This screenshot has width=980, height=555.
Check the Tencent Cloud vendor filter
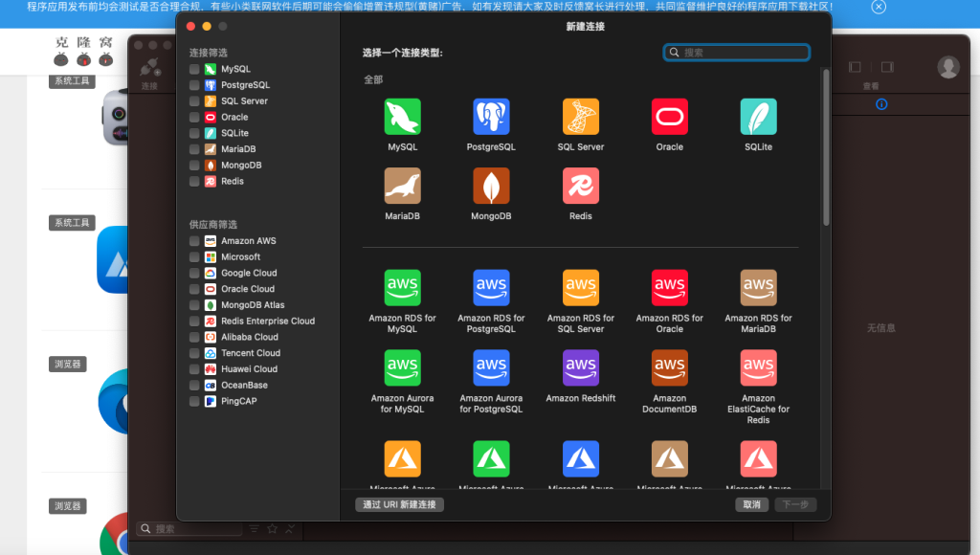point(194,353)
